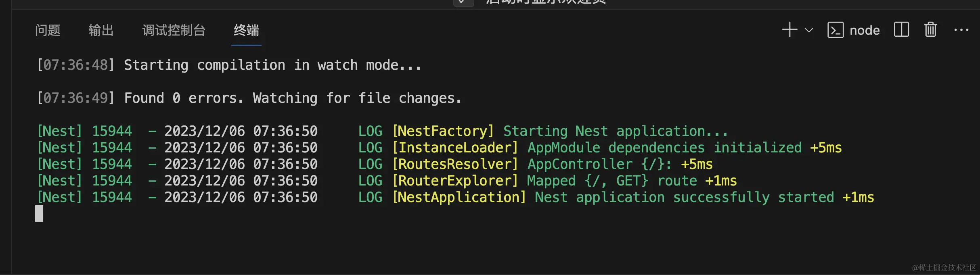Click the chevron dropdown at top edge

coord(463,2)
